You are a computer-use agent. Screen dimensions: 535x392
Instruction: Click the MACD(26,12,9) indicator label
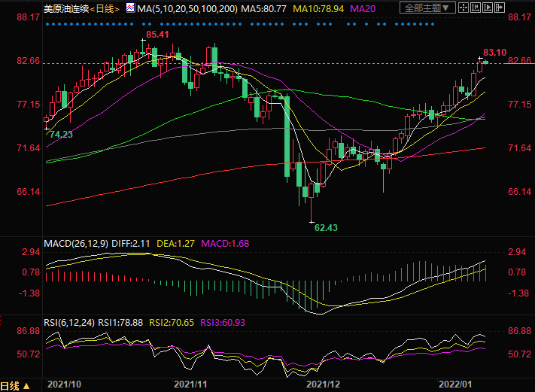[77, 244]
